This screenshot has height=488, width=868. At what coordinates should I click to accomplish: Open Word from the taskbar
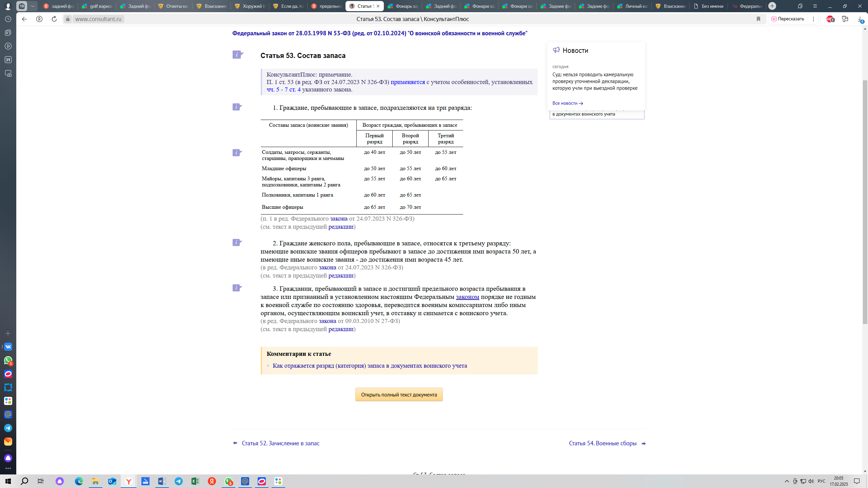[x=162, y=481]
